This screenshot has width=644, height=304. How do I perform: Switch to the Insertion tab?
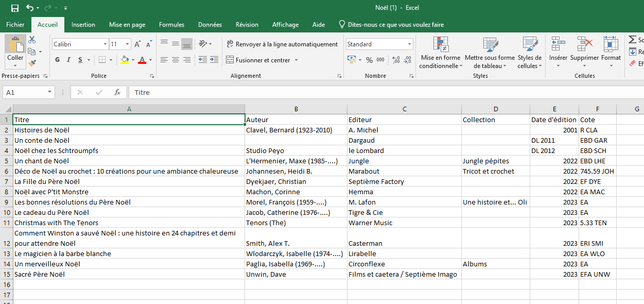point(83,25)
